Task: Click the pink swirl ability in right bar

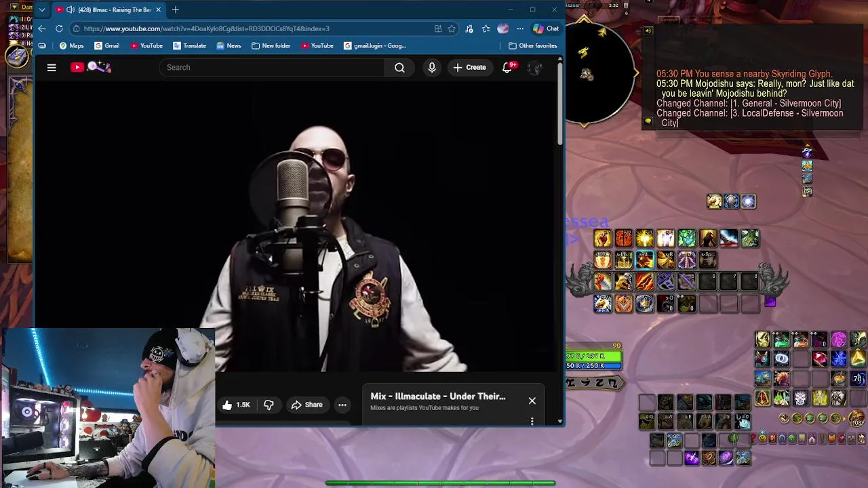Action: tap(839, 340)
